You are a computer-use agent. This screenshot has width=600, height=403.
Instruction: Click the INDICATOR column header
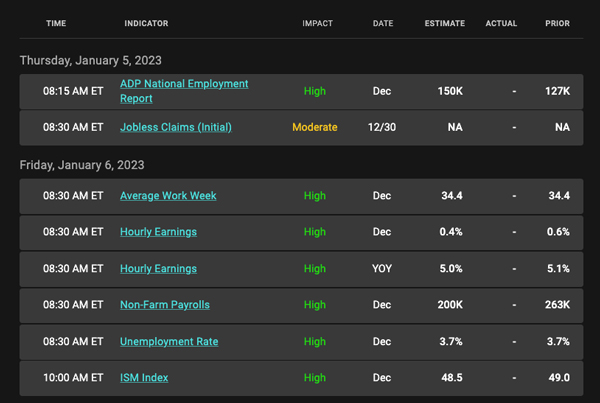(146, 23)
